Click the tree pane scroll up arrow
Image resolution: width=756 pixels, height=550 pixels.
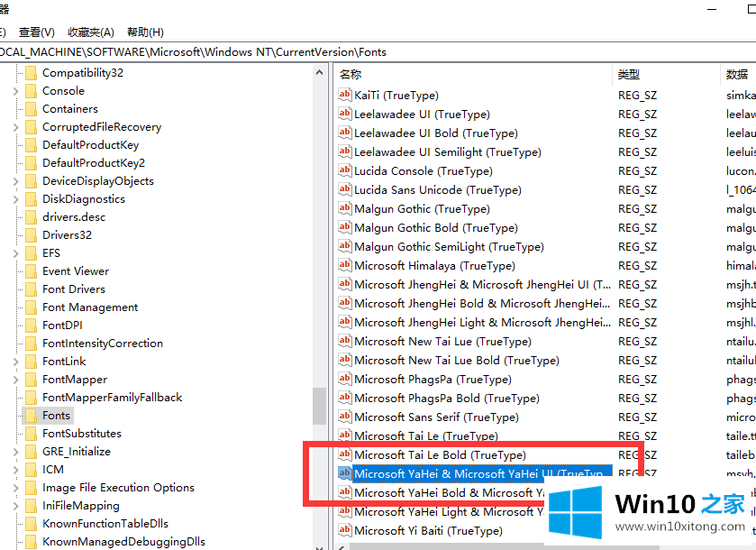point(319,73)
